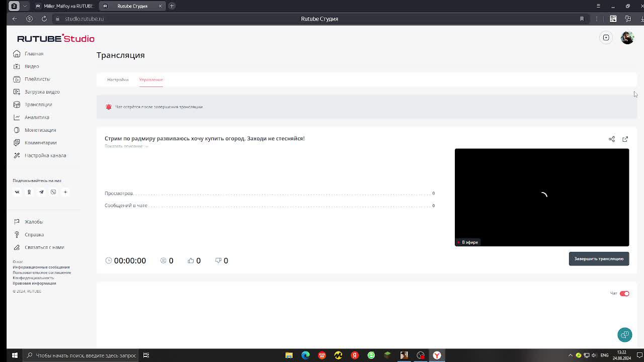The image size is (644, 362).
Task: Click the likes thumbs-up counter
Action: (194, 260)
